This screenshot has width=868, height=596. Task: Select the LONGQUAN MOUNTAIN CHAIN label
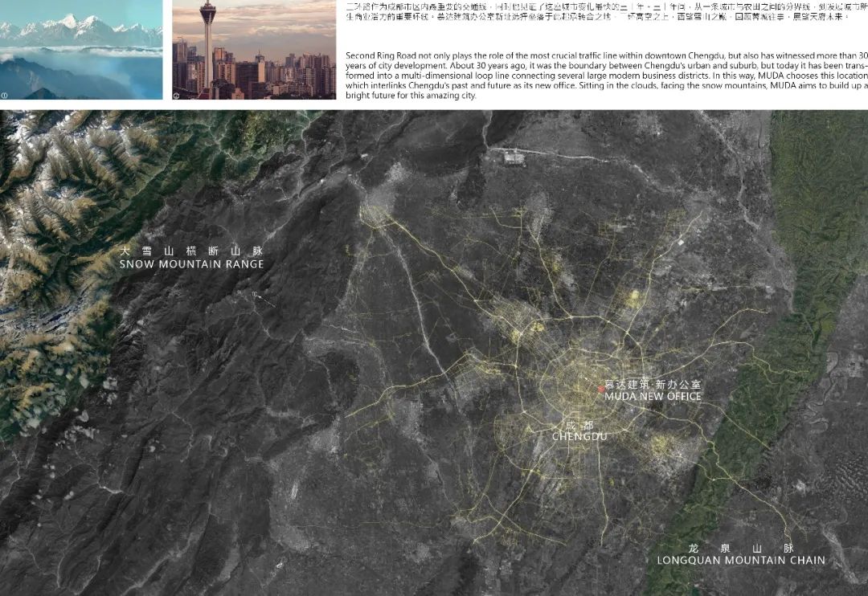tap(740, 561)
